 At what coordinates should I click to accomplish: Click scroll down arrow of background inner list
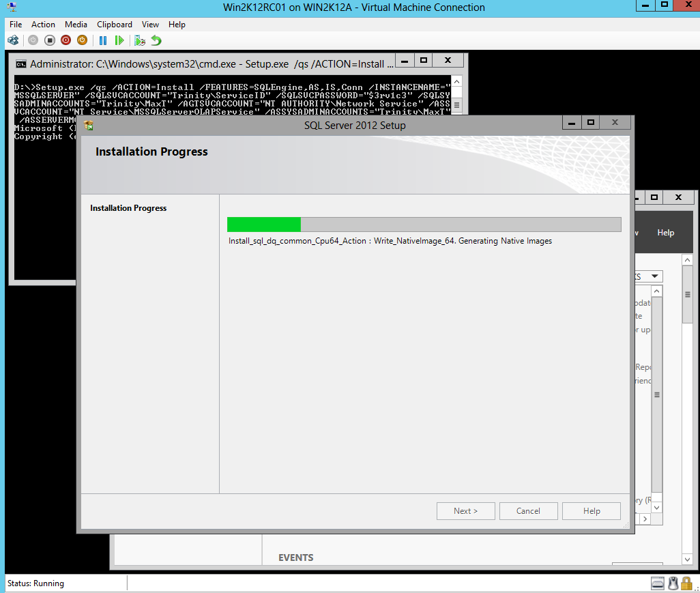point(657,507)
